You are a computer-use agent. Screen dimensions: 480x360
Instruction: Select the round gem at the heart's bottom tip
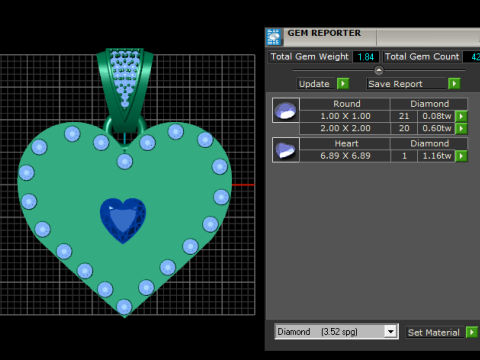[124, 307]
